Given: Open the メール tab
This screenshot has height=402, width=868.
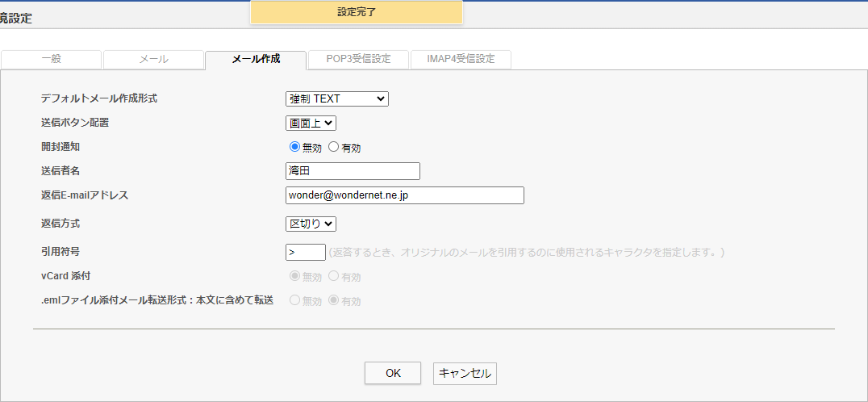Looking at the screenshot, I should [153, 59].
